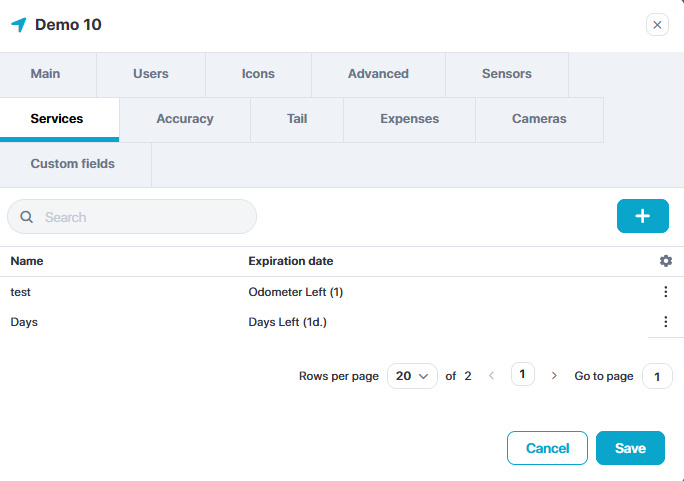The image size is (684, 481).
Task: Focus the Search input field
Action: coord(145,217)
